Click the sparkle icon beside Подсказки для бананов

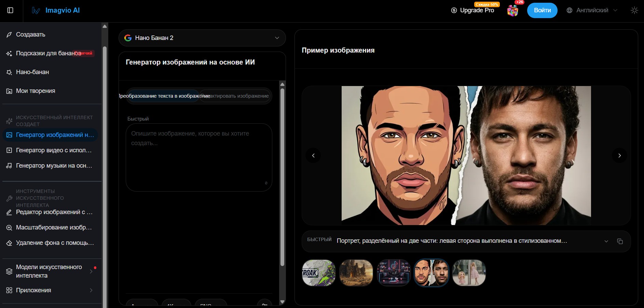point(9,54)
